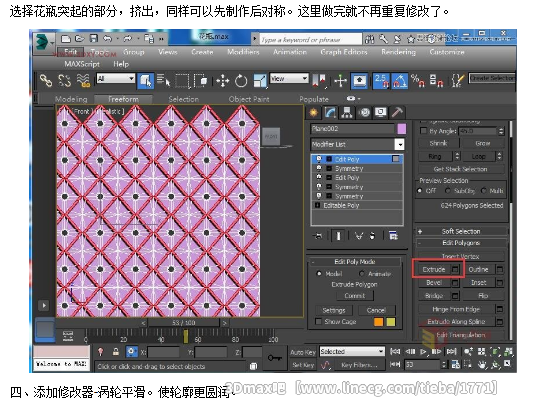The image size is (537, 407).
Task: Click the Select and Manipulate icon
Action: point(340,81)
